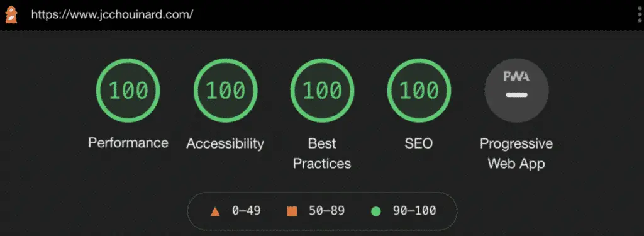Click the jcchouinard.com URL link
The height and width of the screenshot is (236, 644).
pos(112,15)
